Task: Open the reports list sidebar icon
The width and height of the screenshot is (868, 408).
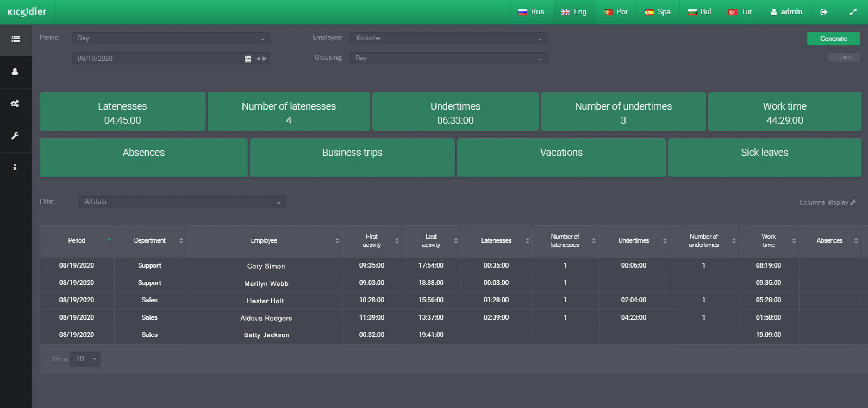Action: (16, 40)
